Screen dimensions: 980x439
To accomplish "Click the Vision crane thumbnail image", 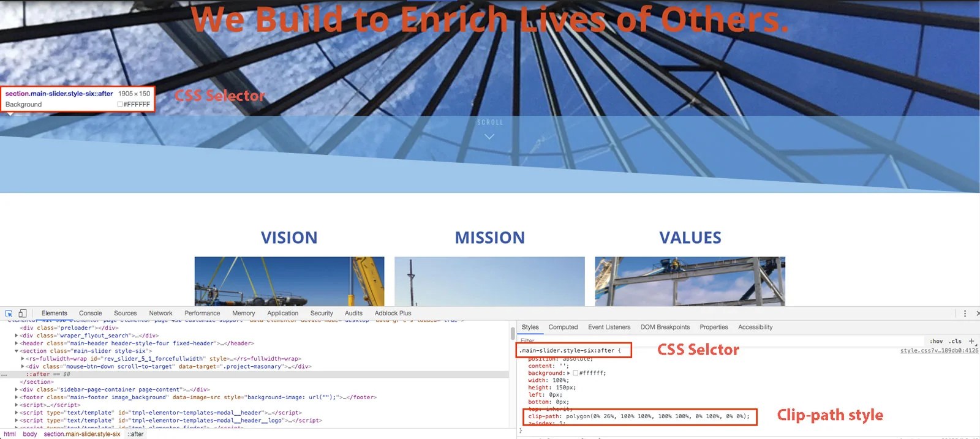I will click(x=289, y=281).
